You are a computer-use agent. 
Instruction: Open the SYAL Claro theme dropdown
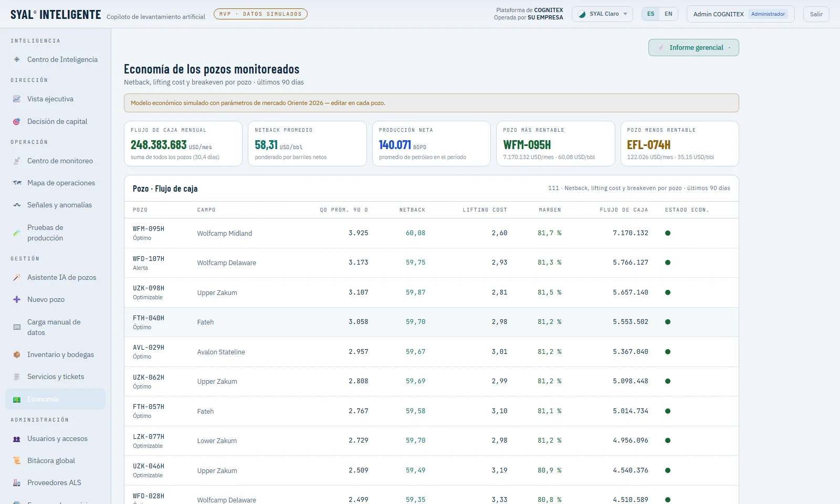[602, 14]
